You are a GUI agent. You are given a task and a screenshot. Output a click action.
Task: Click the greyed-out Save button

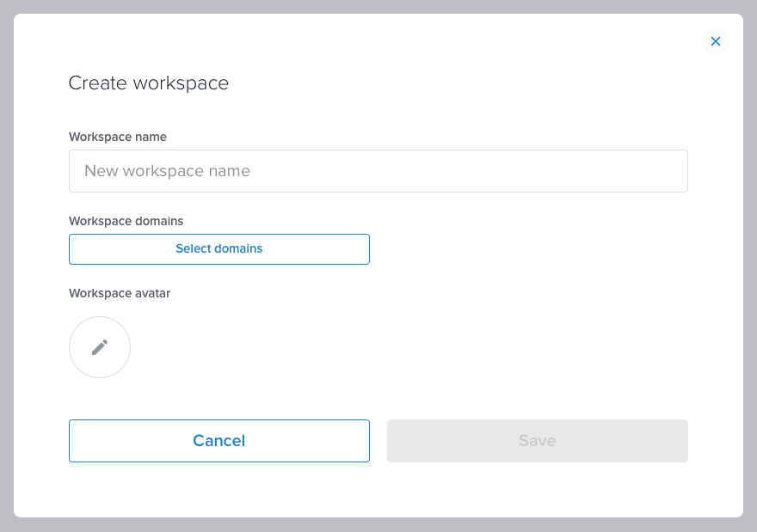[x=538, y=441]
